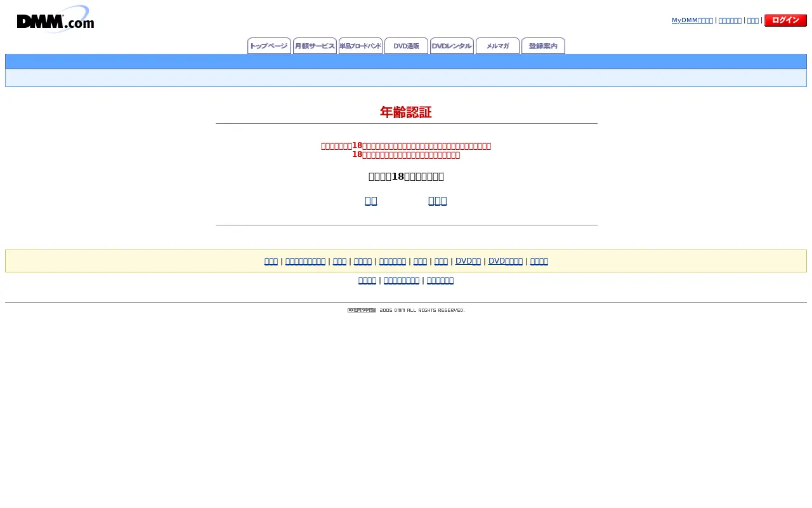Viewport: 812px width, 508px height.
Task: Click the shorter left answer link under the 18 question
Action: tap(371, 201)
